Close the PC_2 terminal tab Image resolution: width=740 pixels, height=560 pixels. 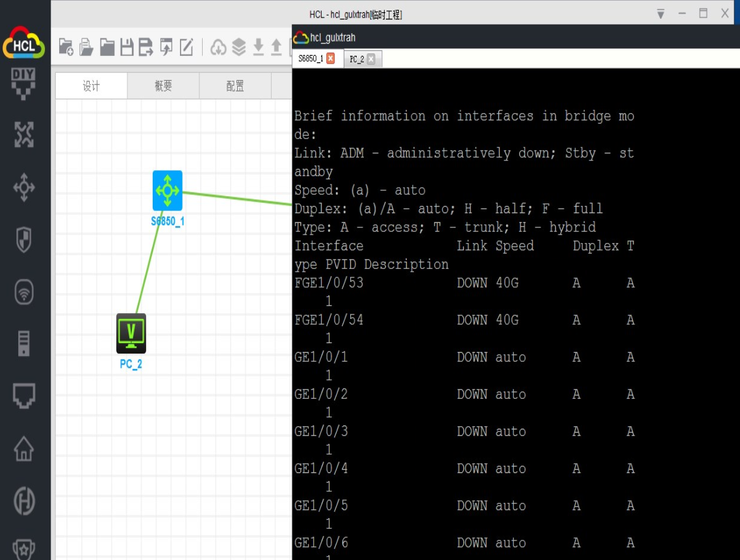click(x=371, y=59)
